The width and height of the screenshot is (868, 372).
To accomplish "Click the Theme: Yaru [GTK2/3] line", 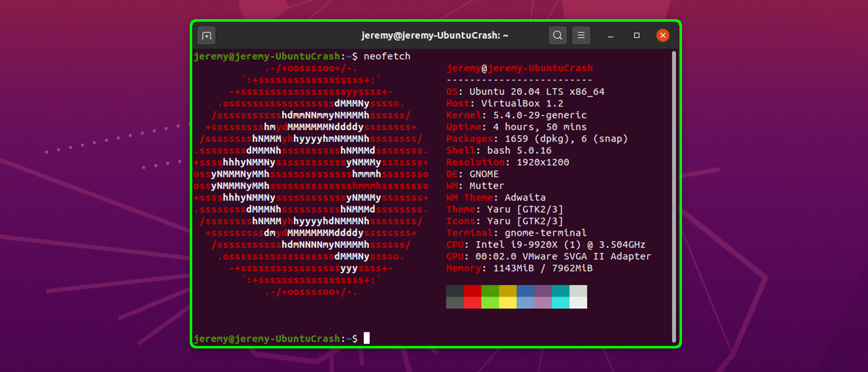I will 505,210.
